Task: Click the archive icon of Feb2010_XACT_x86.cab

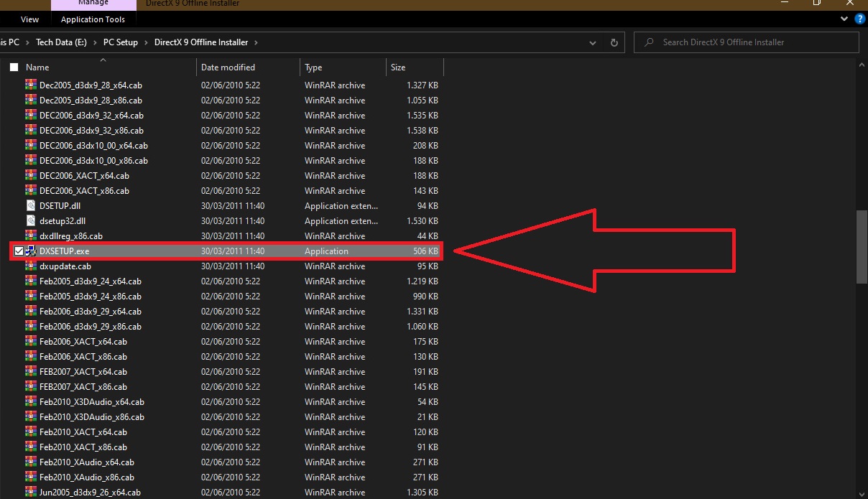Action: pos(31,447)
